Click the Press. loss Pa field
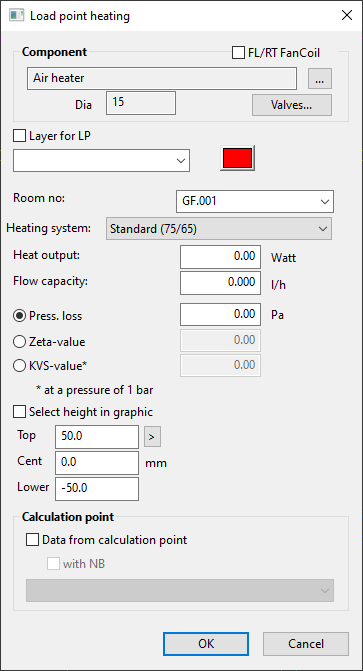363x671 pixels. coord(220,315)
